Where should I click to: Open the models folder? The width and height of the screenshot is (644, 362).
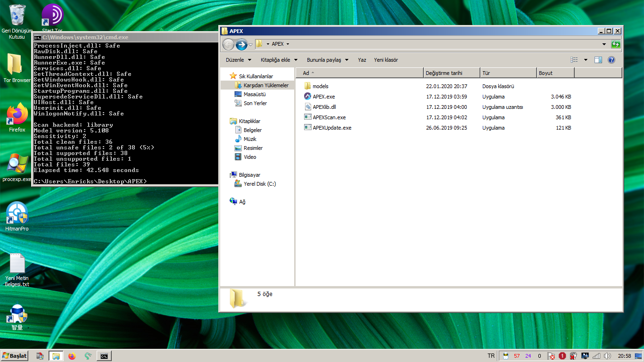click(x=320, y=86)
